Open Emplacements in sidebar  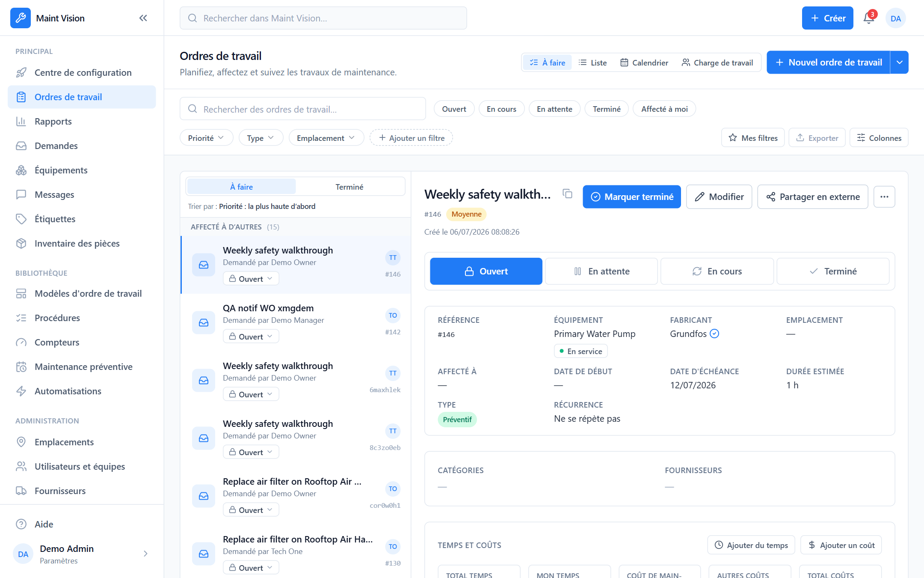[x=82, y=442]
